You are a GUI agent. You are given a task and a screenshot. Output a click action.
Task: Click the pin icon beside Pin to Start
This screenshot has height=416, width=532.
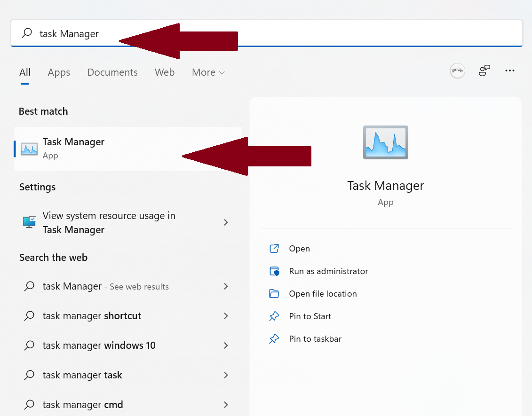tap(274, 316)
